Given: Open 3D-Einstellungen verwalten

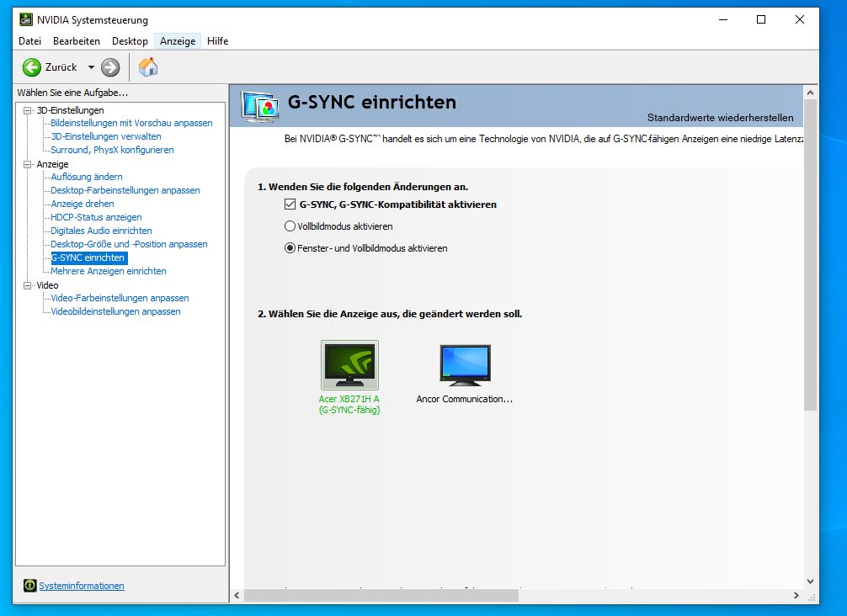Looking at the screenshot, I should tap(106, 136).
